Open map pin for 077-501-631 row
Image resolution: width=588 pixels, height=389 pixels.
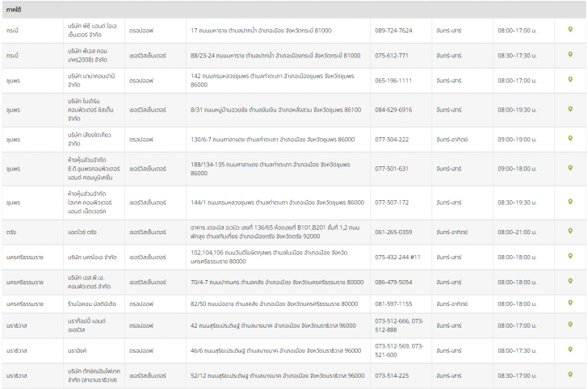pos(570,168)
